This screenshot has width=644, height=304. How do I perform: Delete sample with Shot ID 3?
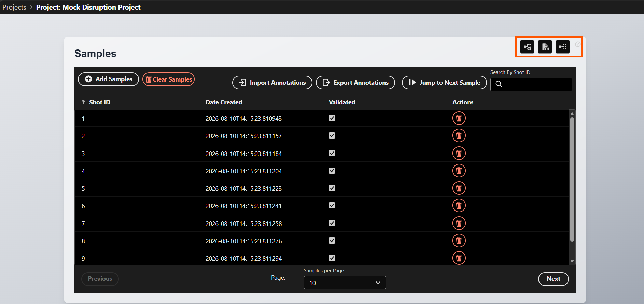[x=459, y=153]
